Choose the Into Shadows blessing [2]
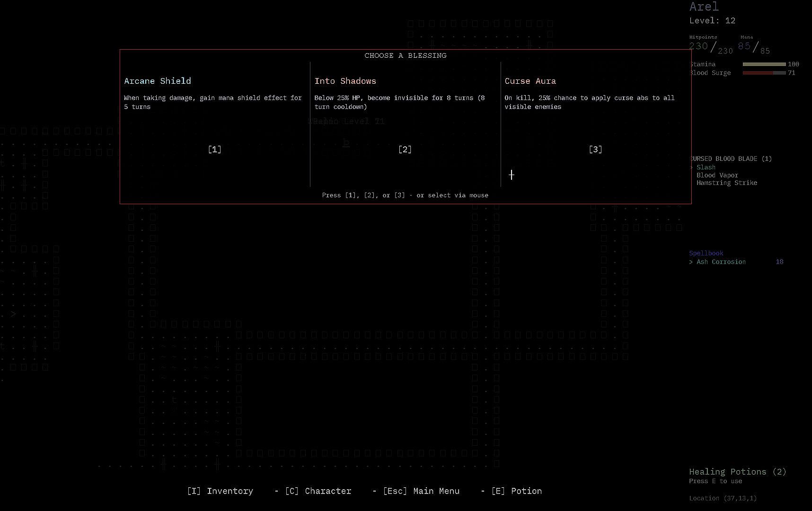Screen dimensions: 812x511 click(405, 150)
